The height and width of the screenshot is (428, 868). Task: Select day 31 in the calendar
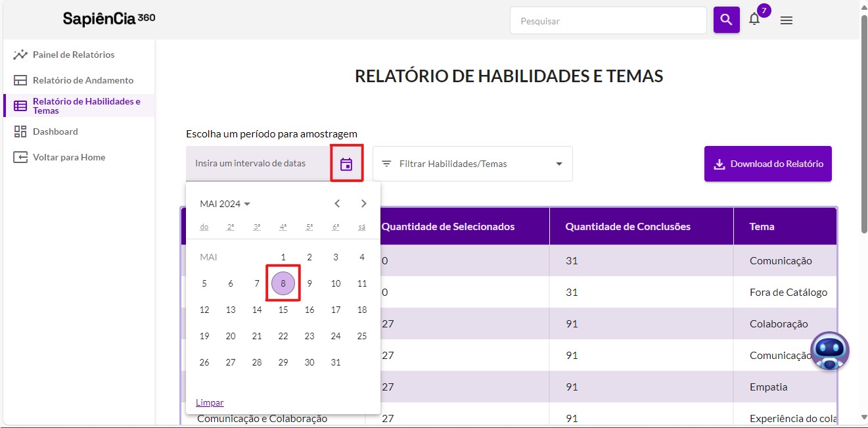point(336,362)
